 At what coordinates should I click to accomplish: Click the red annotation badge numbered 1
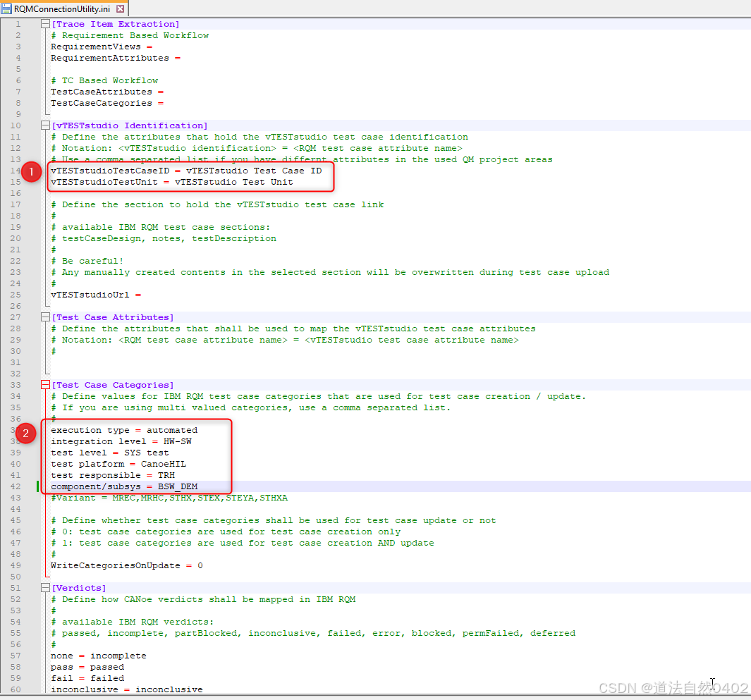click(30, 171)
